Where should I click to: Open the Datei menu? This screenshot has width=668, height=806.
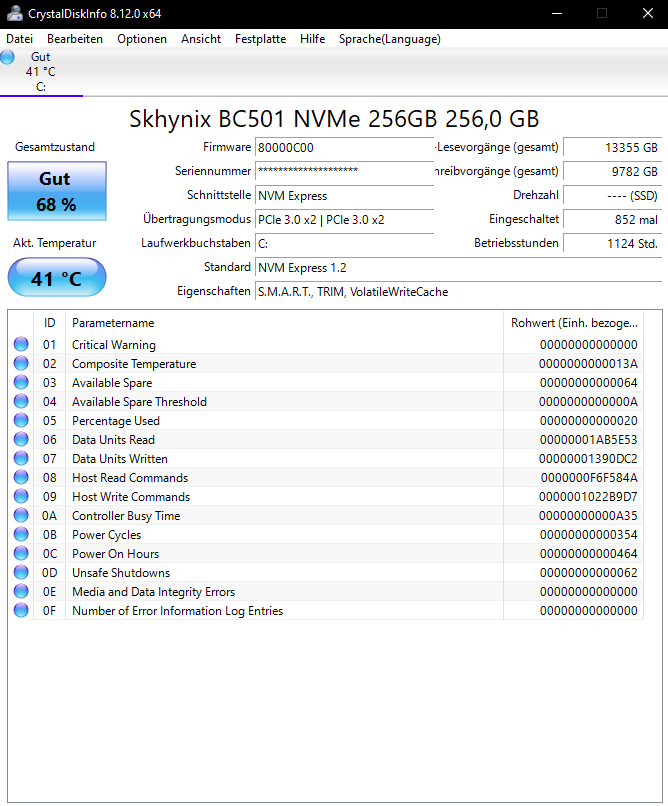[20, 39]
